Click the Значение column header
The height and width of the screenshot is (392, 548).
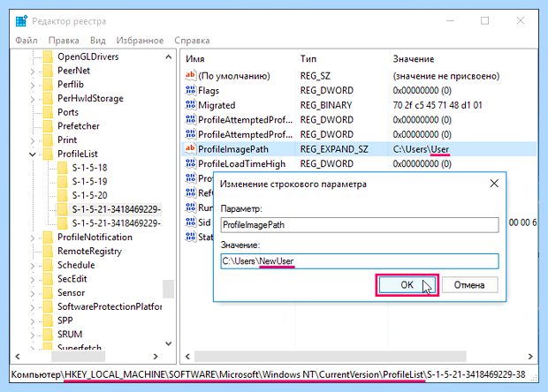click(414, 59)
